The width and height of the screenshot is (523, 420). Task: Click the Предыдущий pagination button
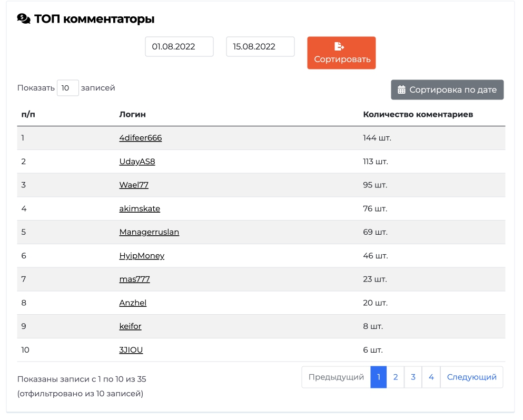coord(336,377)
